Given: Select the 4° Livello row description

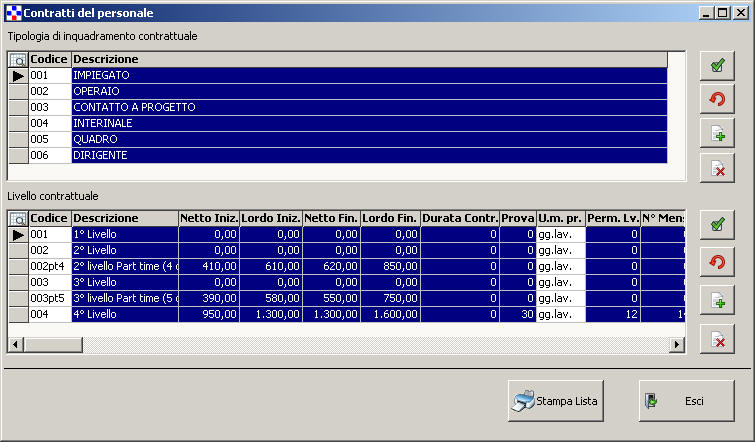Looking at the screenshot, I should tap(124, 314).
